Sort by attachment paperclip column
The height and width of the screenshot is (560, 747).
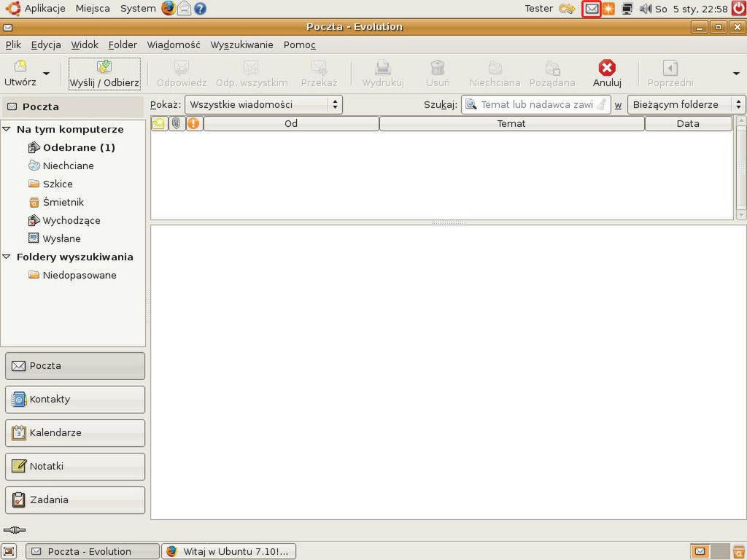[177, 123]
